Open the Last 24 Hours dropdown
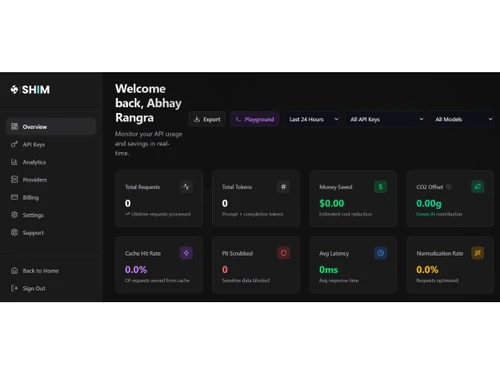Screen dimensions: 500x375 click(313, 119)
